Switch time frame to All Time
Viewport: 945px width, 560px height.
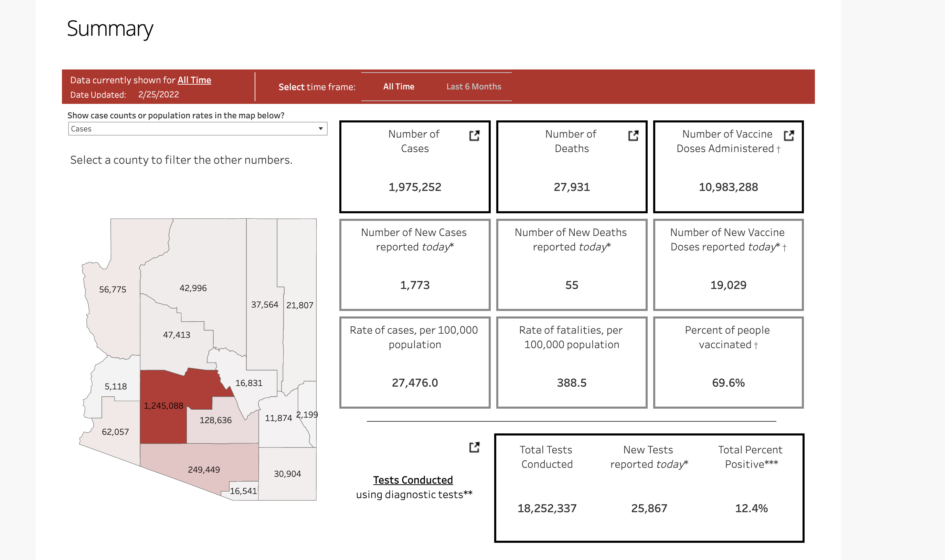click(x=398, y=87)
